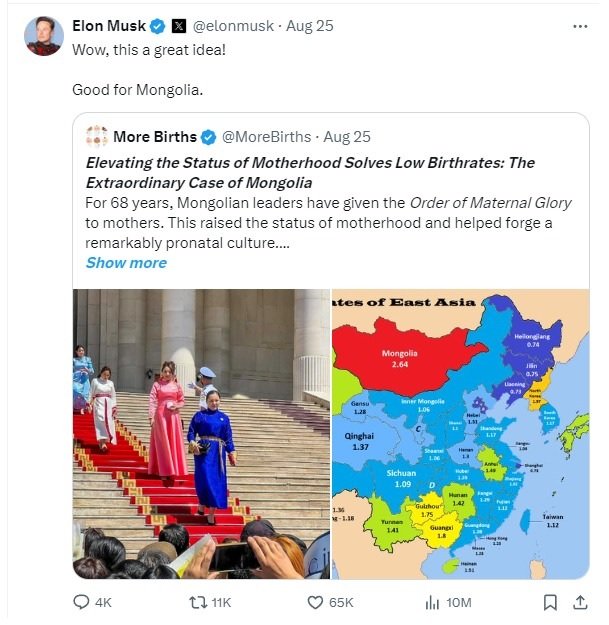Image resolution: width=609 pixels, height=625 pixels.
Task: Click Elon Musk's blue verified badge
Action: point(157,26)
